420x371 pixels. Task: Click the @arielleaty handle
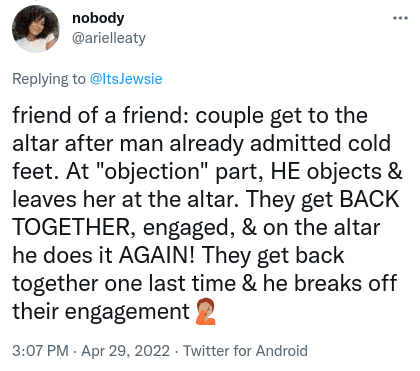(109, 38)
